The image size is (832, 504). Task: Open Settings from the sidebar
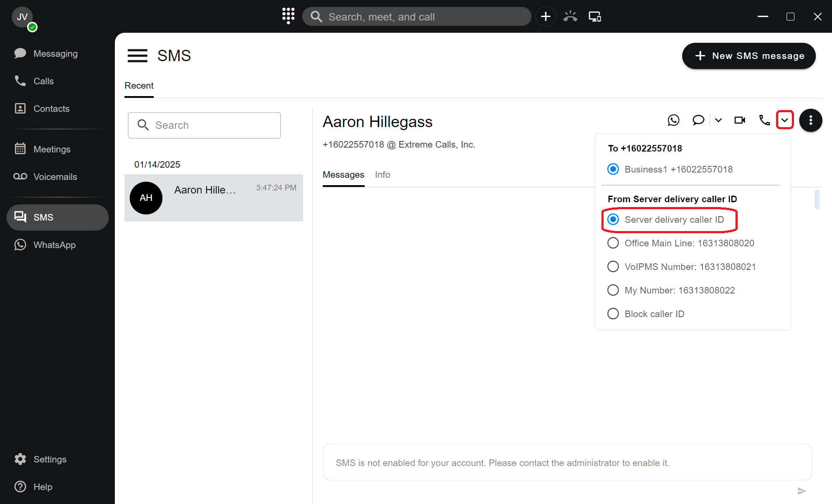50,459
